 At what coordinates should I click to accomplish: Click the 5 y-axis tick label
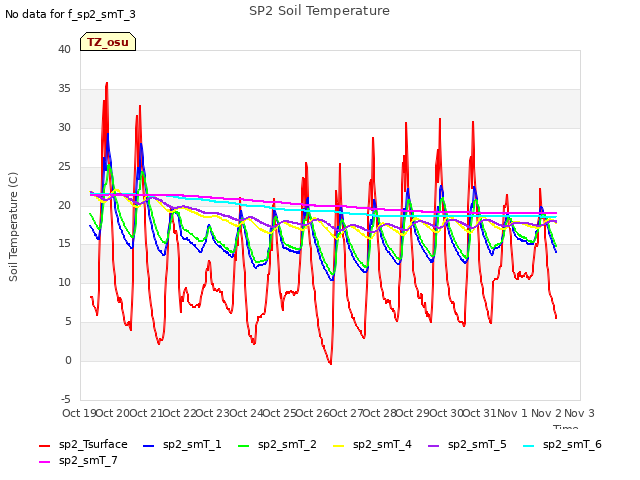pos(68,322)
